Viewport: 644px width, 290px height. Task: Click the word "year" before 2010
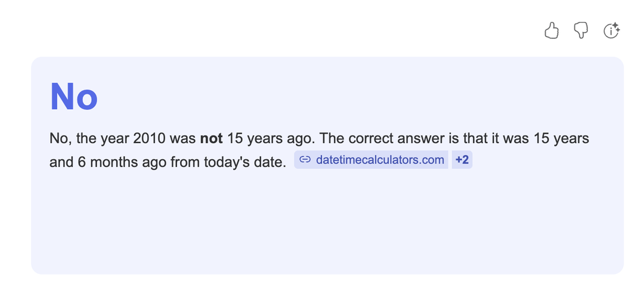click(114, 139)
